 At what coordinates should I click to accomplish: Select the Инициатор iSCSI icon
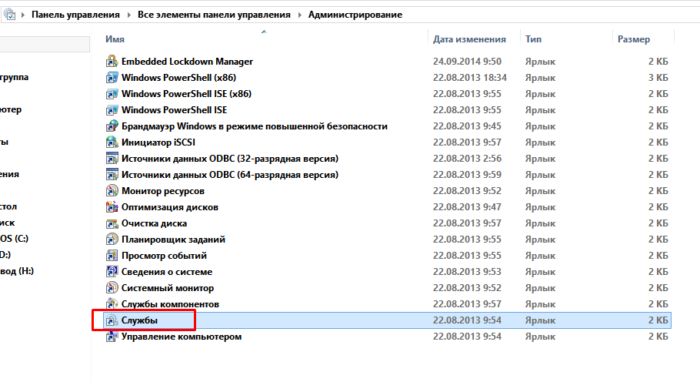tap(112, 142)
